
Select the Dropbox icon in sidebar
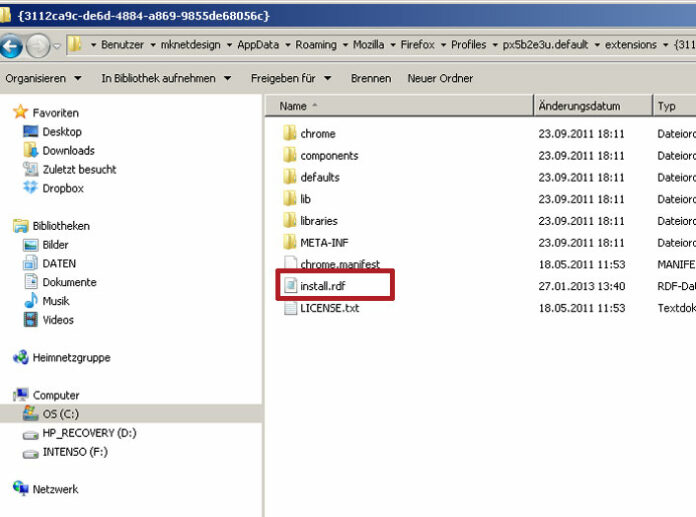[x=30, y=188]
